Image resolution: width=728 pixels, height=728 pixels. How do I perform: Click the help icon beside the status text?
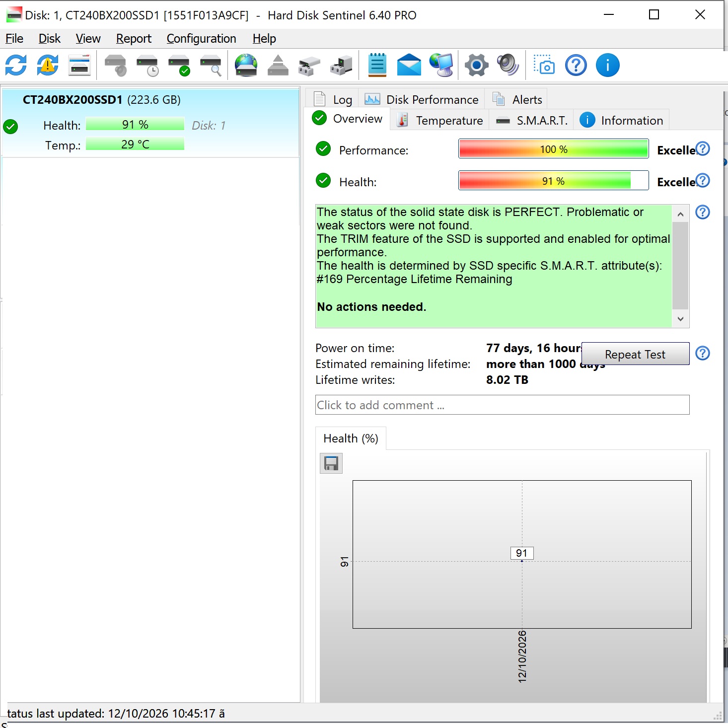(x=703, y=212)
